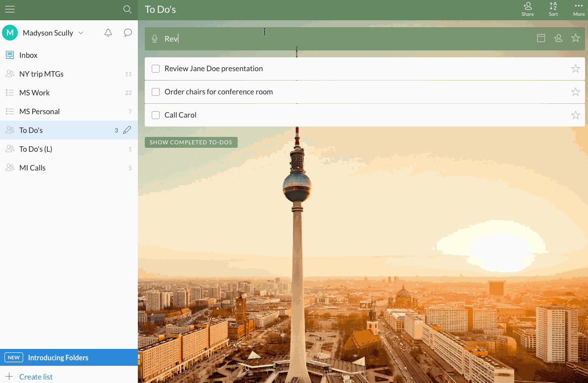The height and width of the screenshot is (383, 588).
Task: Expand the account menu chevron beside Madyson Scully
Action: (81, 33)
